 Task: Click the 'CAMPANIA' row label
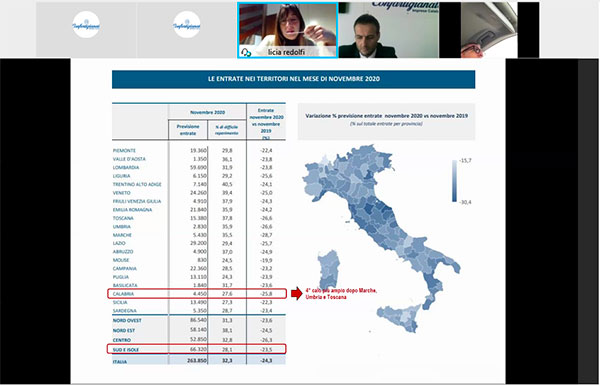(125, 269)
